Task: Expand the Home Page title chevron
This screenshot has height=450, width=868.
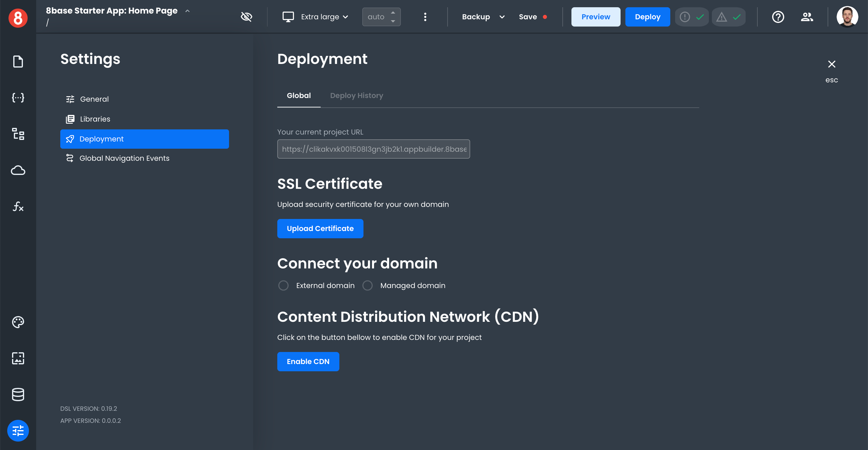Action: [188, 11]
